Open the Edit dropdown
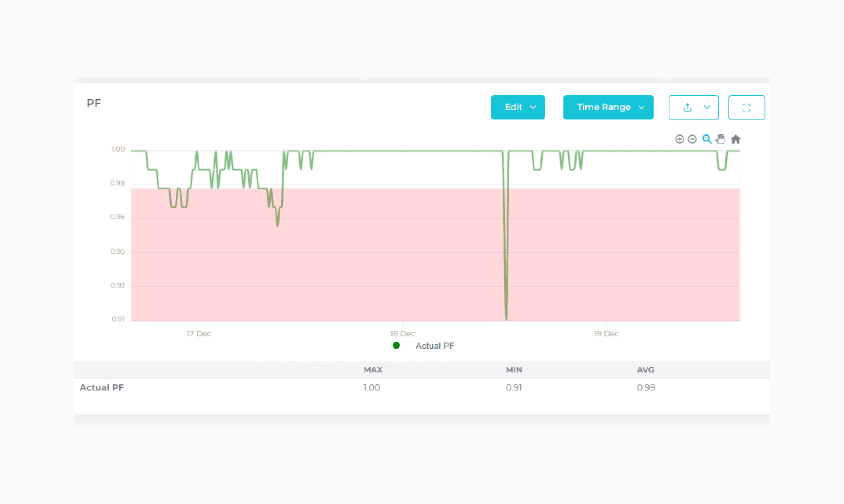Viewport: 844px width, 504px height. click(x=517, y=107)
